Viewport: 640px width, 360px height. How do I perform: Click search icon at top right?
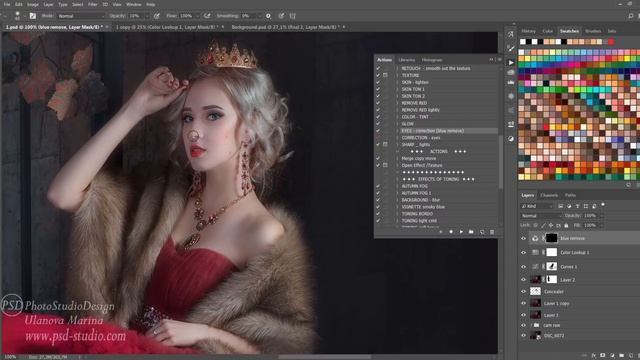click(x=631, y=16)
